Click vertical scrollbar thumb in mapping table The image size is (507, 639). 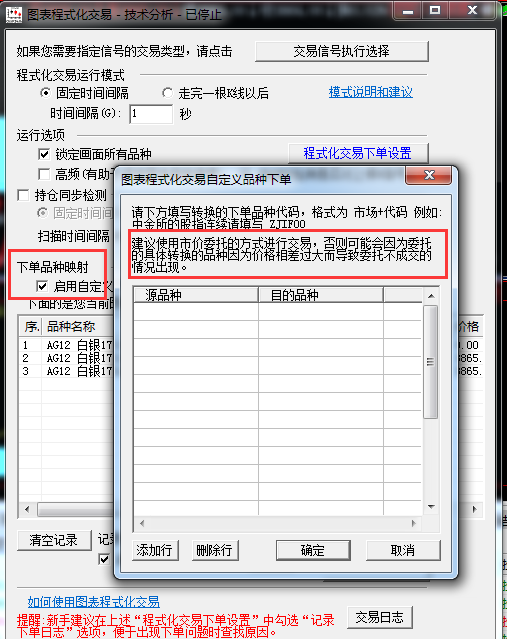point(430,362)
